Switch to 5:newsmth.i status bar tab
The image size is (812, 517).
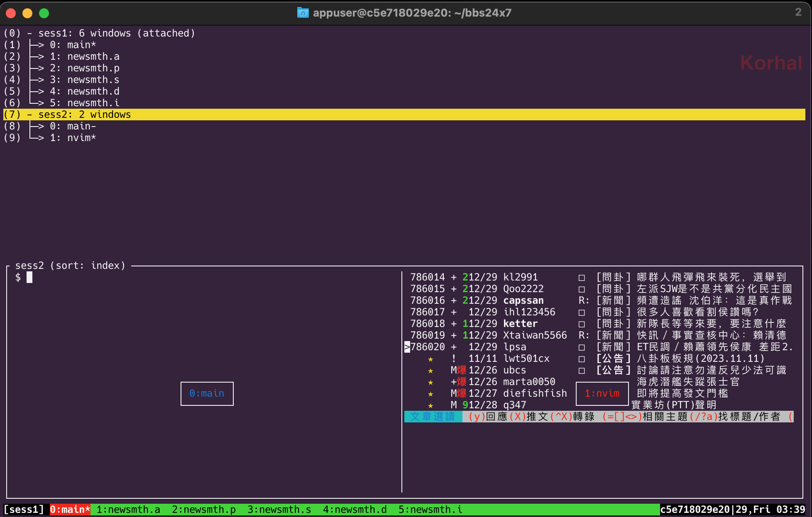(x=430, y=510)
